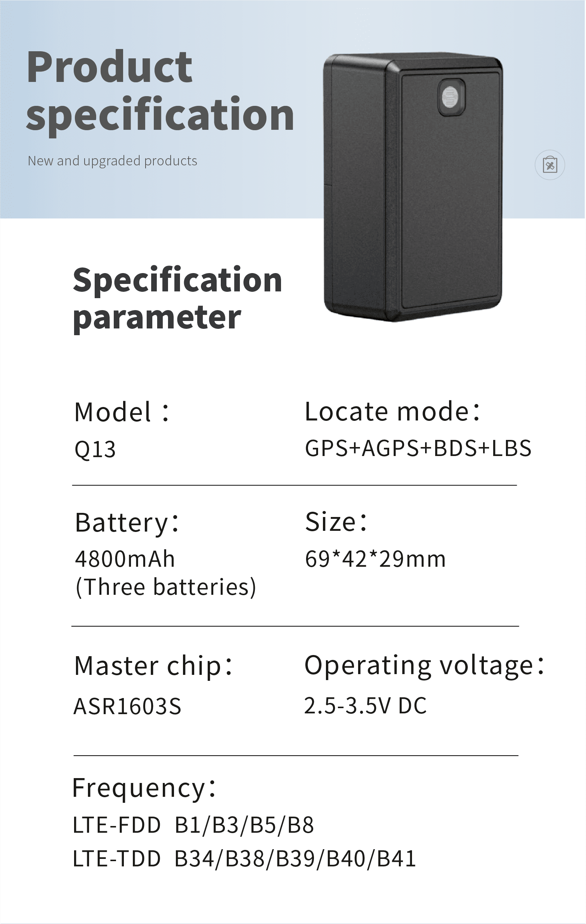Click the 69*42*29mm dimensions text
Image resolution: width=586 pixels, height=924 pixels.
pos(375,559)
